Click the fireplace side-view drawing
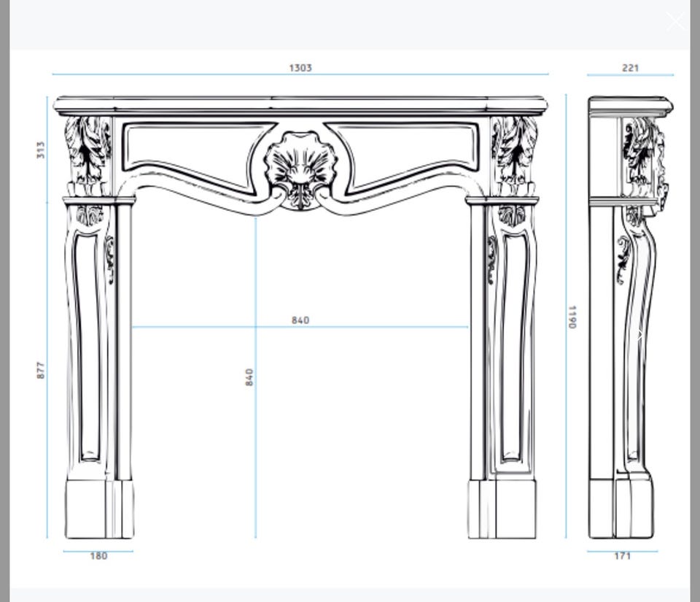 (630, 317)
